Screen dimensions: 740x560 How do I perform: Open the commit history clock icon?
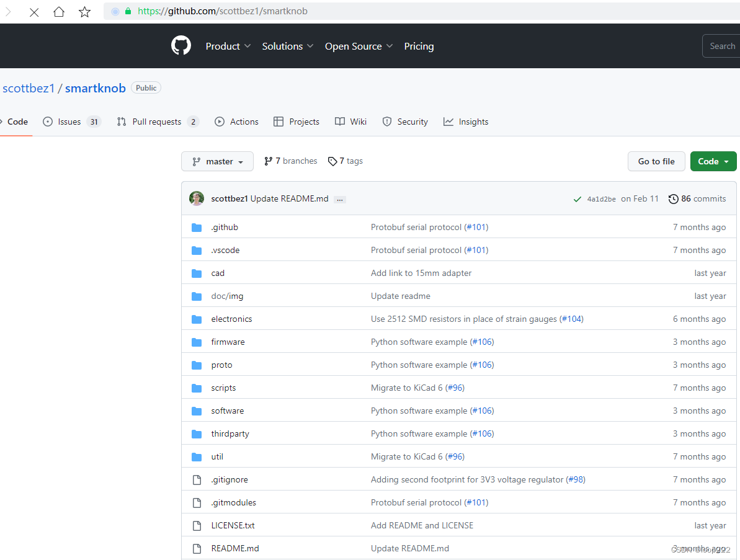pos(674,199)
